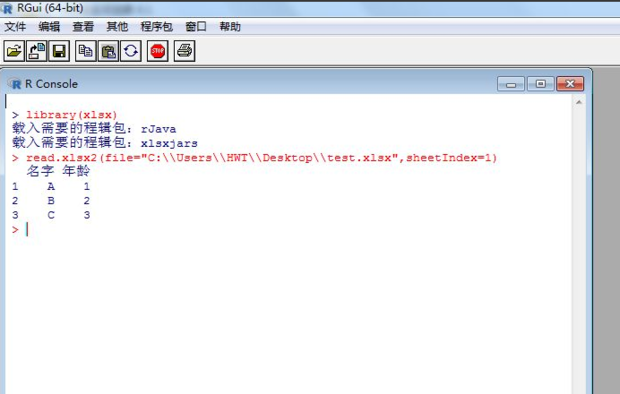
Task: Click the xlsxjars package load message
Action: tap(105, 143)
